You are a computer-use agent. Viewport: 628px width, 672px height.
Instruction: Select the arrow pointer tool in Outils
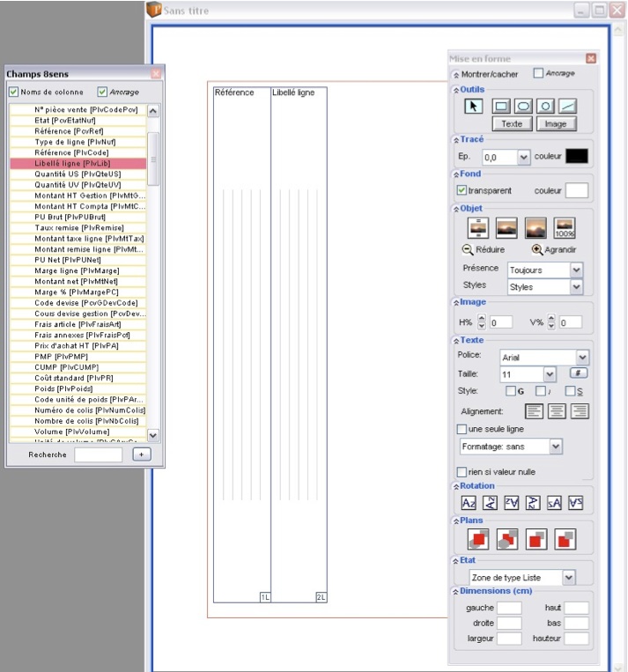coord(473,107)
